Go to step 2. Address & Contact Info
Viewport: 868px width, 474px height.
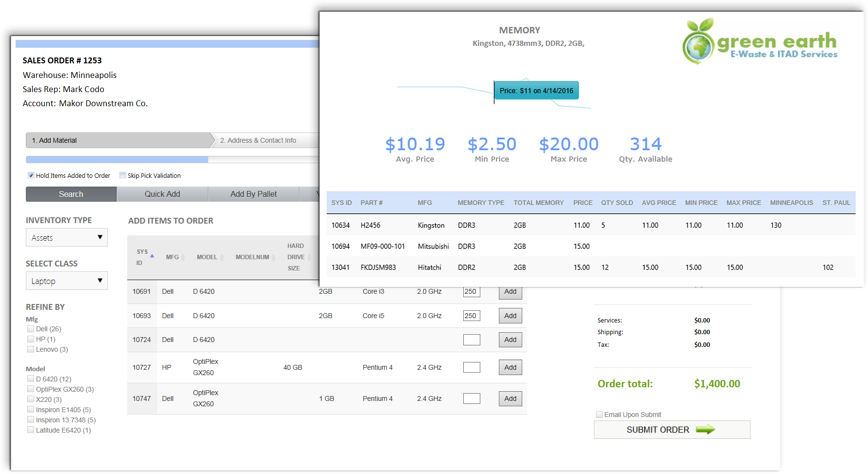point(266,140)
